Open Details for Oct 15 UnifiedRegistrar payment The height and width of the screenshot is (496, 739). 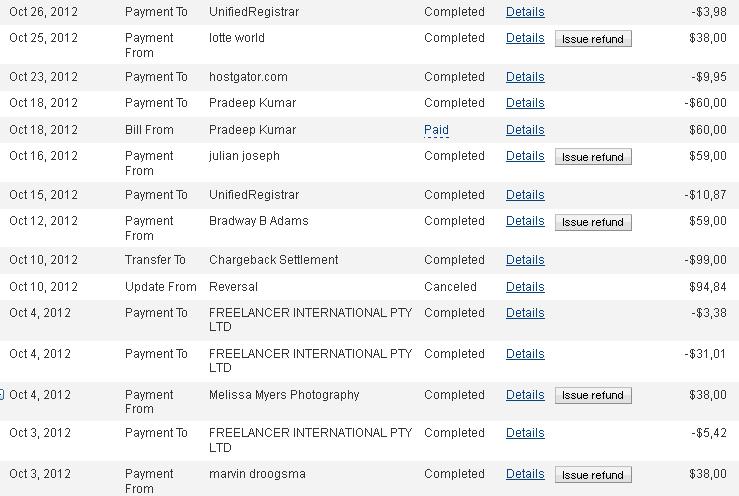click(525, 195)
